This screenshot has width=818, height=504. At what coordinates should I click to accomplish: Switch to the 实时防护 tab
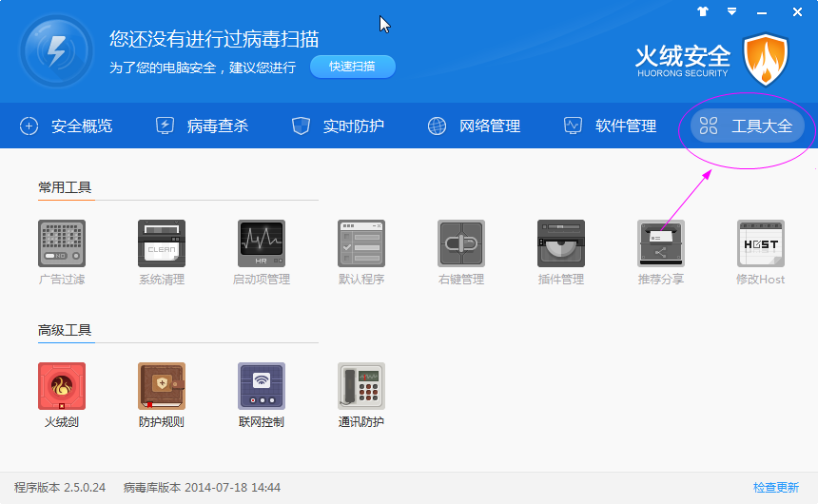pos(338,126)
